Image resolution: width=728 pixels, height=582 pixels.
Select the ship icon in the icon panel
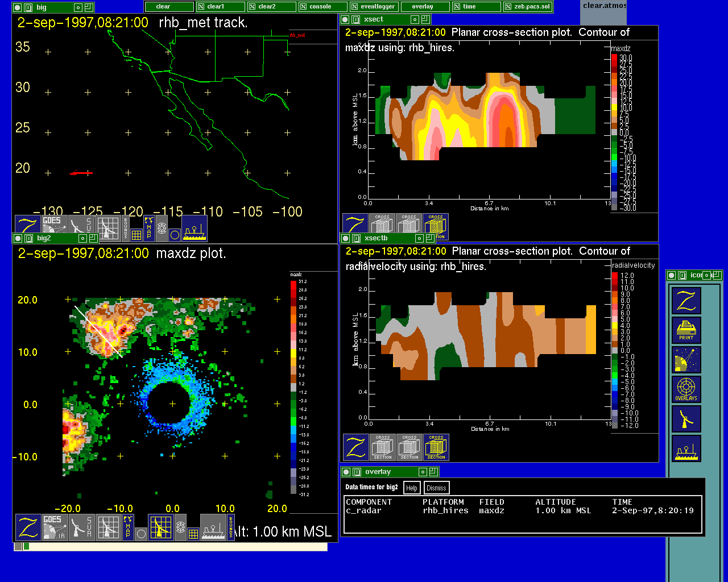(686, 448)
